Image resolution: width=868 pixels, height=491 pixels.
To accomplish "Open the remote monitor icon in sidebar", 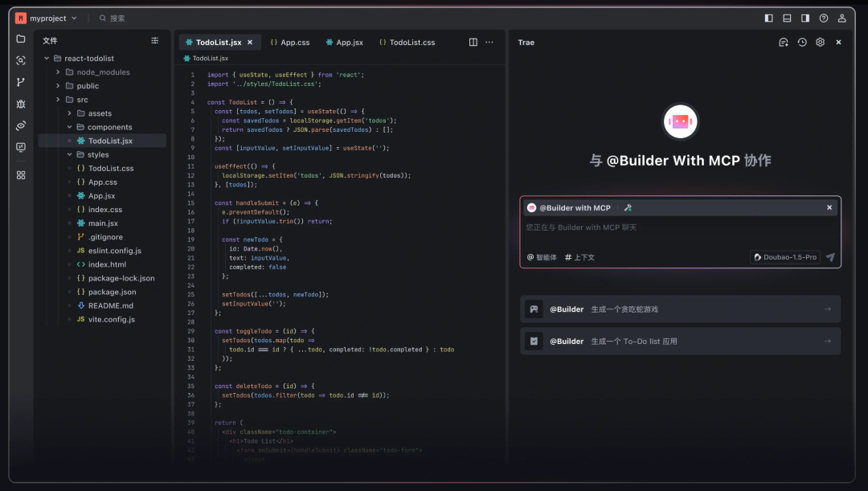I will tap(21, 147).
